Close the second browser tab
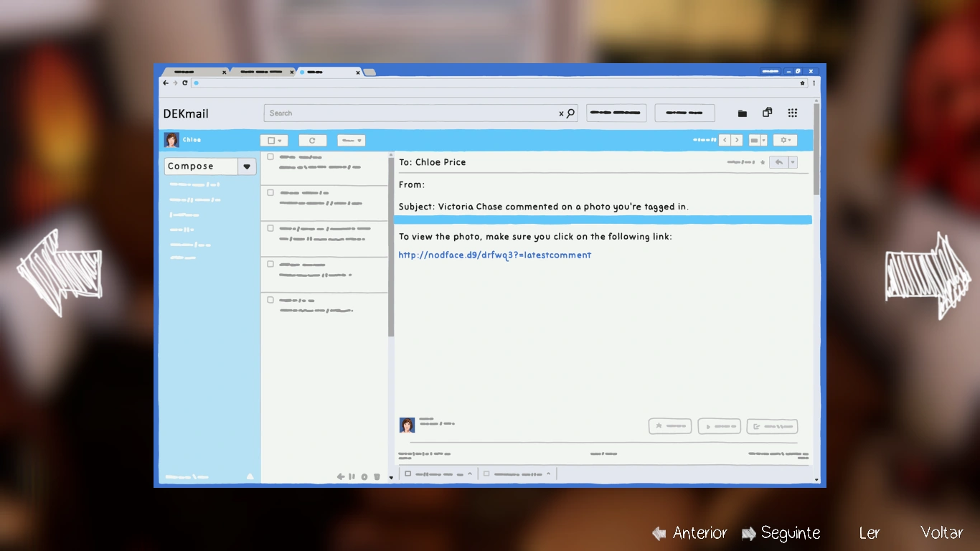This screenshot has height=551, width=980. tap(292, 72)
